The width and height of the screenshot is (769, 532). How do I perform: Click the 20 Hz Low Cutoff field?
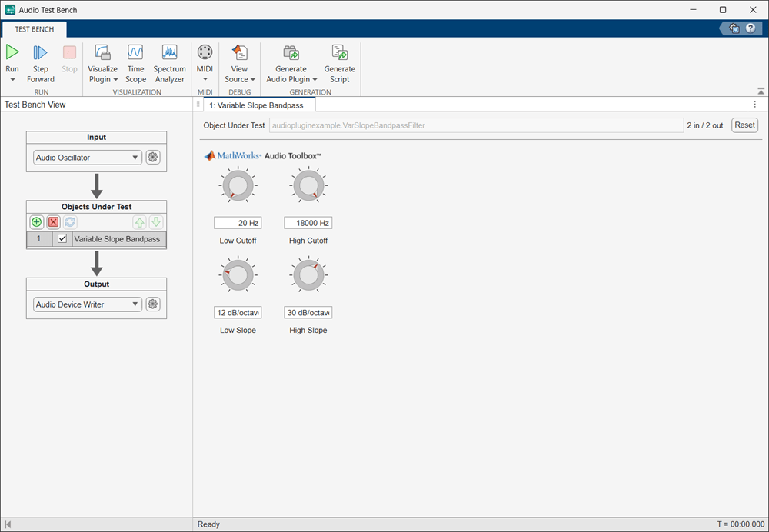[x=238, y=223]
